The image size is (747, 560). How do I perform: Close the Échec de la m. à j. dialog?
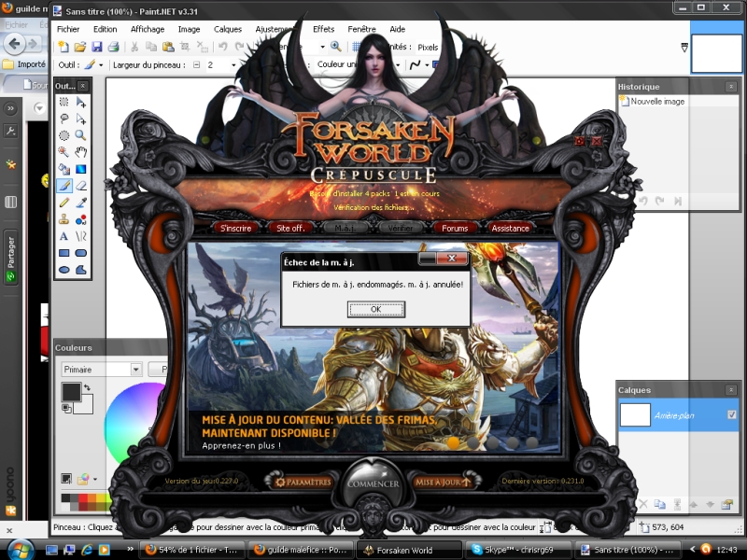click(452, 259)
